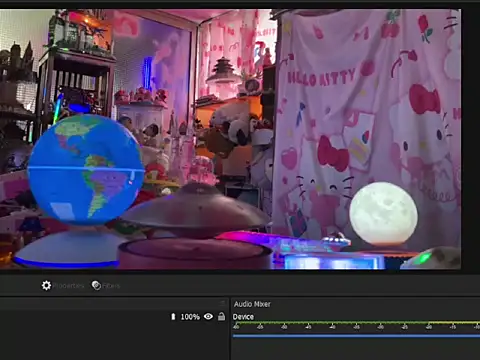Click the green Device audio level meter
This screenshot has height=360, width=480.
(x=356, y=323)
